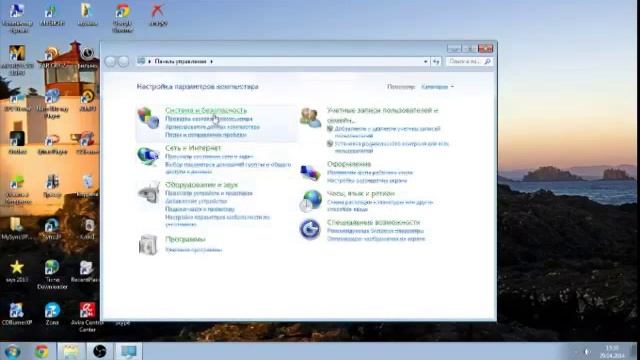The image size is (640, 360).
Task: Open the Сеть и Интернет globe icon
Action: (148, 156)
